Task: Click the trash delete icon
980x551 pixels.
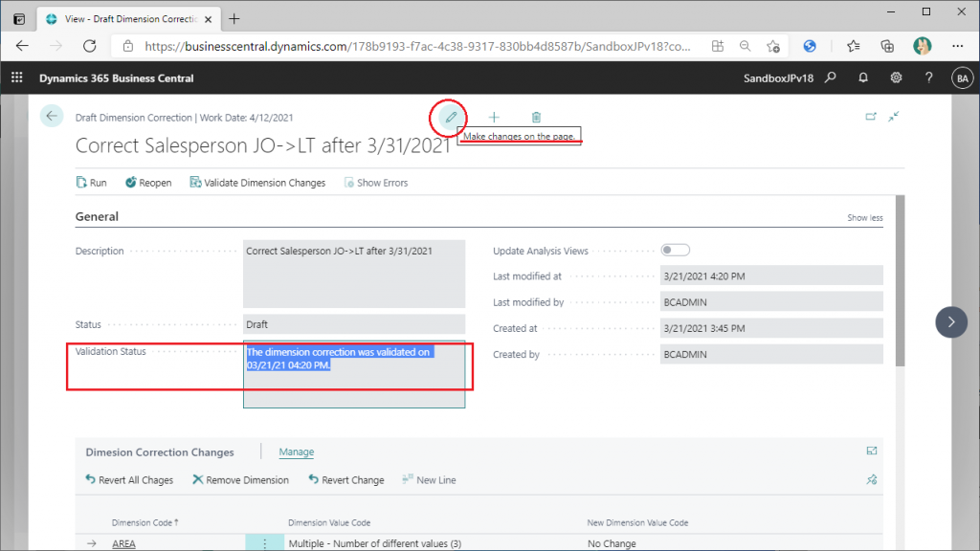Action: 536,117
